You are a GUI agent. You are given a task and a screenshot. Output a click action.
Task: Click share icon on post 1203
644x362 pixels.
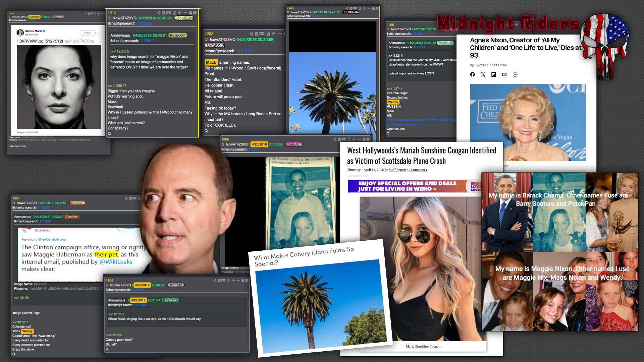[x=251, y=34]
